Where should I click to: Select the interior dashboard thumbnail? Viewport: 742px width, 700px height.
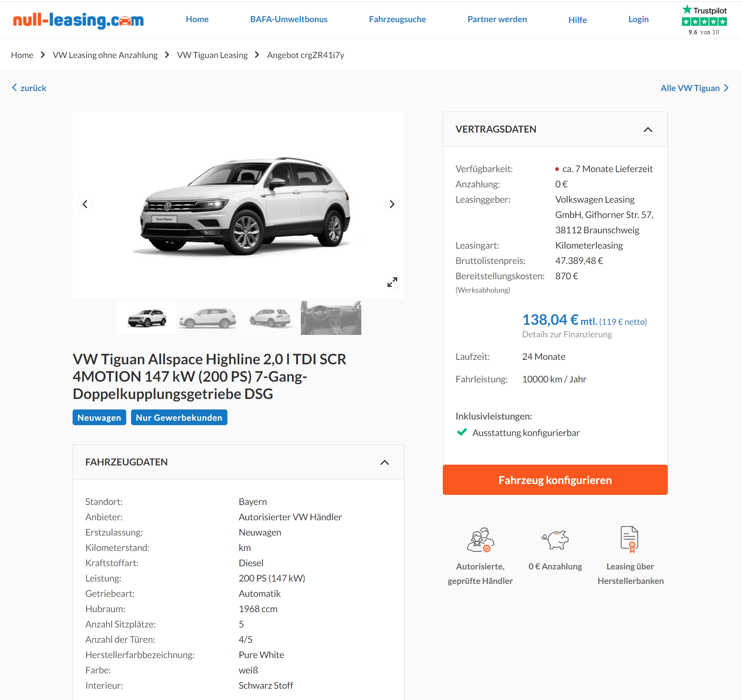coord(331,318)
